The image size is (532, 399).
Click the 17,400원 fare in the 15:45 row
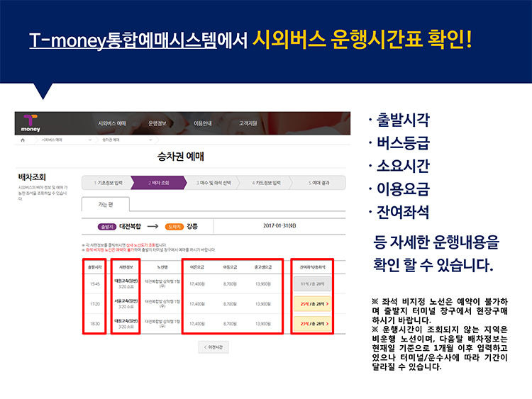pyautogui.click(x=197, y=283)
